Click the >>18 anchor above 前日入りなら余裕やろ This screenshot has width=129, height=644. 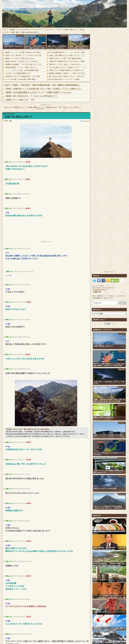(8, 324)
